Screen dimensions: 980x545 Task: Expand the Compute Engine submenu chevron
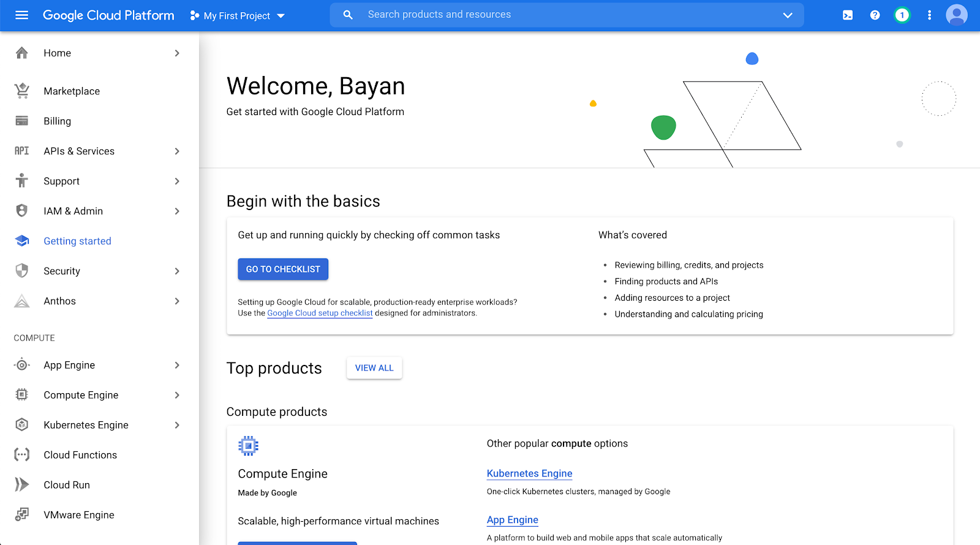pyautogui.click(x=177, y=395)
